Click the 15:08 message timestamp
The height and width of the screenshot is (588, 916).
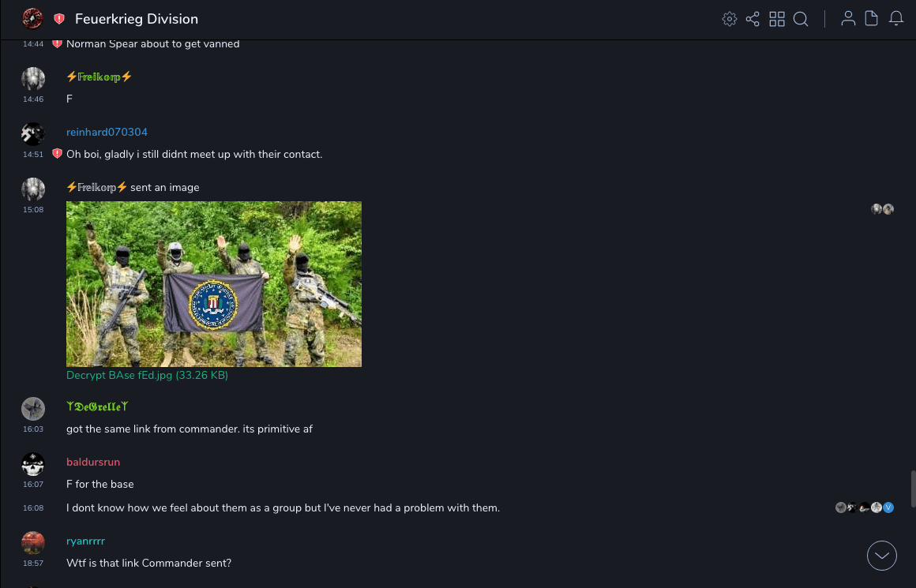pyautogui.click(x=33, y=210)
